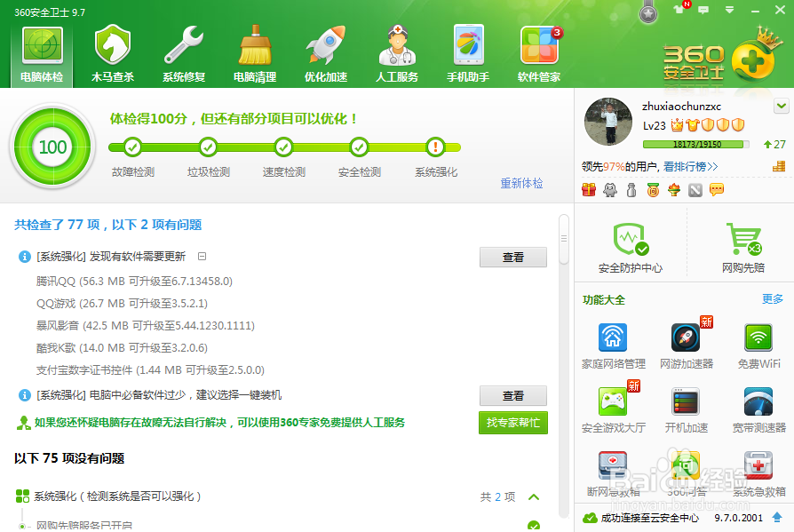This screenshot has height=532, width=794.
Task: Switch to 木马查杀 tab
Action: [113, 55]
